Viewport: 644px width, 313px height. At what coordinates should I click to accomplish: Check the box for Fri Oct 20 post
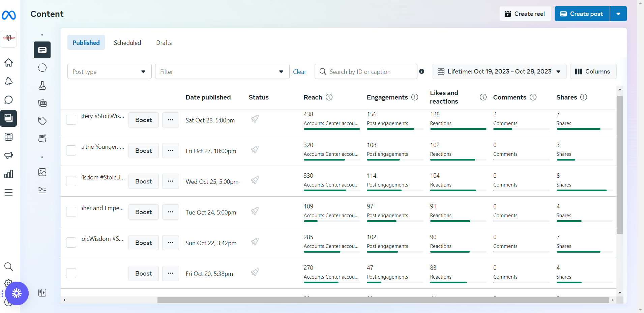[71, 273]
